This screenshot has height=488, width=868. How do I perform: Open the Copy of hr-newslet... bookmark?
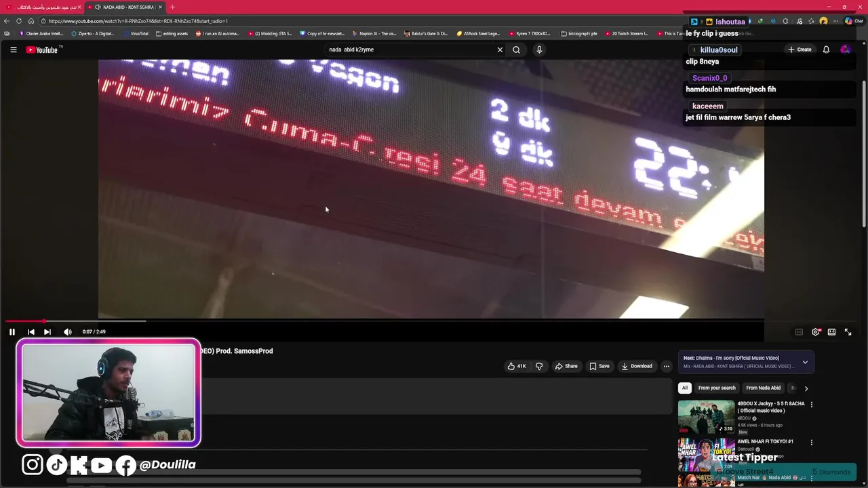tap(322, 33)
